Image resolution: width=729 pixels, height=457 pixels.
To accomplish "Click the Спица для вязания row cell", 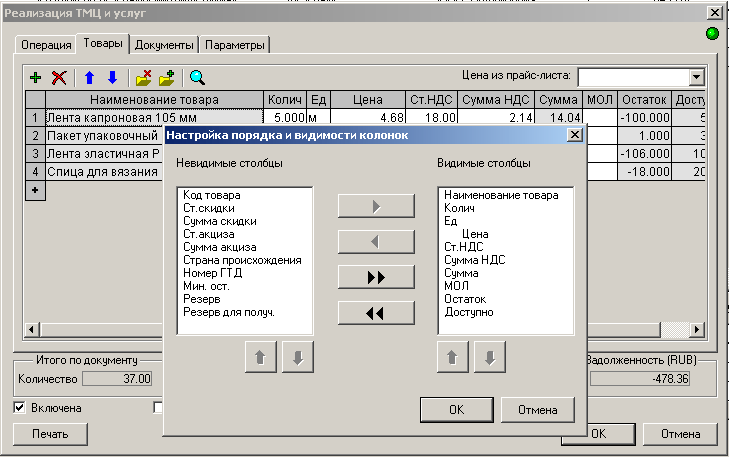I will point(105,172).
